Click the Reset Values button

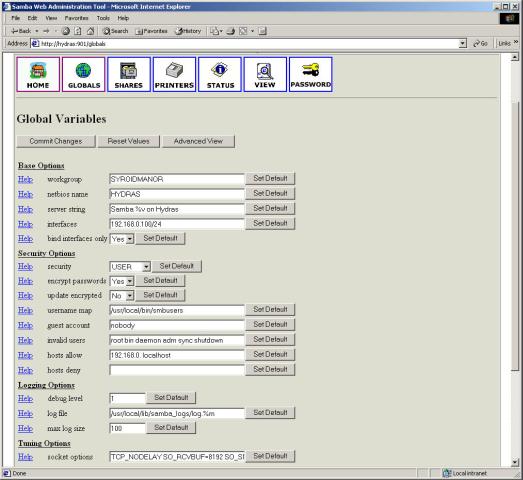[128, 141]
